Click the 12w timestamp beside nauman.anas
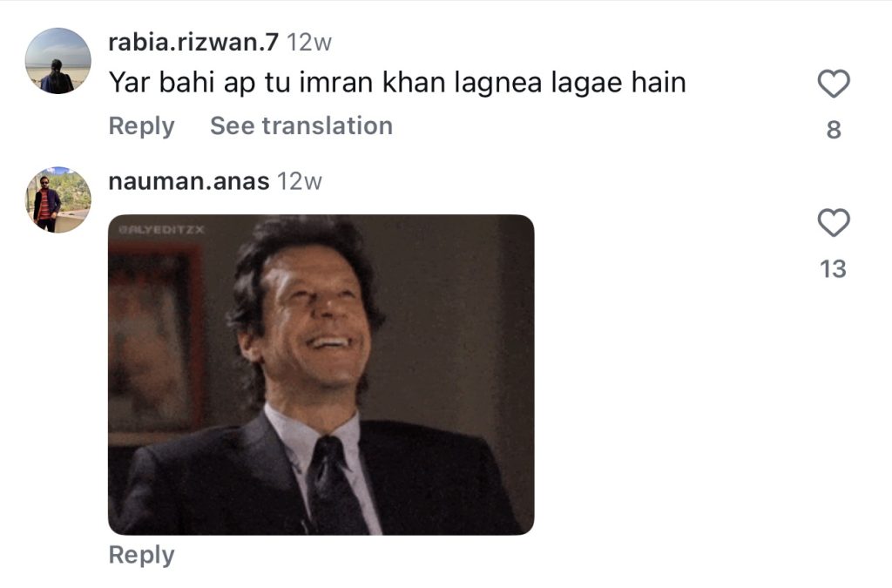The width and height of the screenshot is (892, 588). [300, 181]
